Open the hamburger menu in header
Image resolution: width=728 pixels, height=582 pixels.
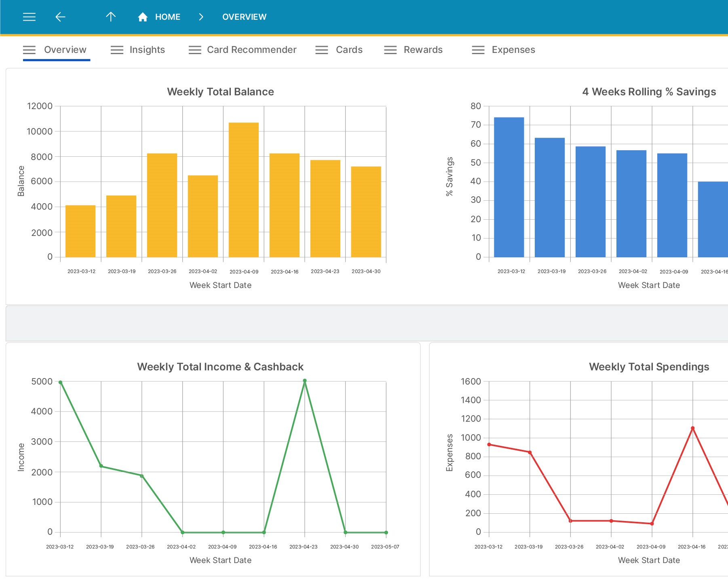(x=29, y=17)
